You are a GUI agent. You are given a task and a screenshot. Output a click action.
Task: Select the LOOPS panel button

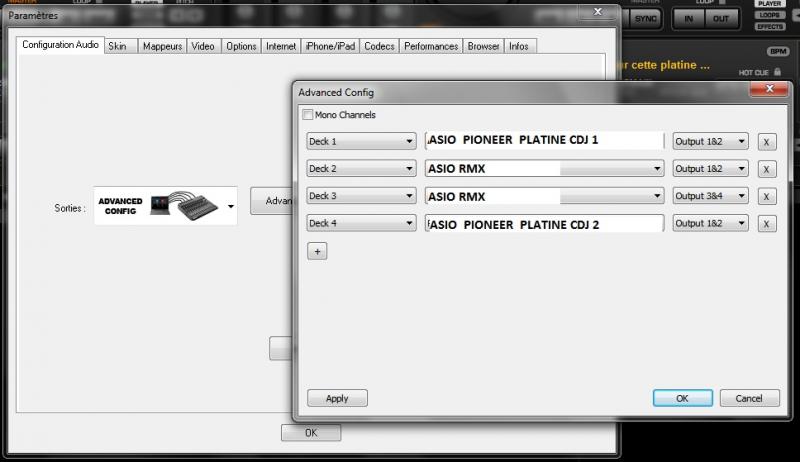pos(769,15)
